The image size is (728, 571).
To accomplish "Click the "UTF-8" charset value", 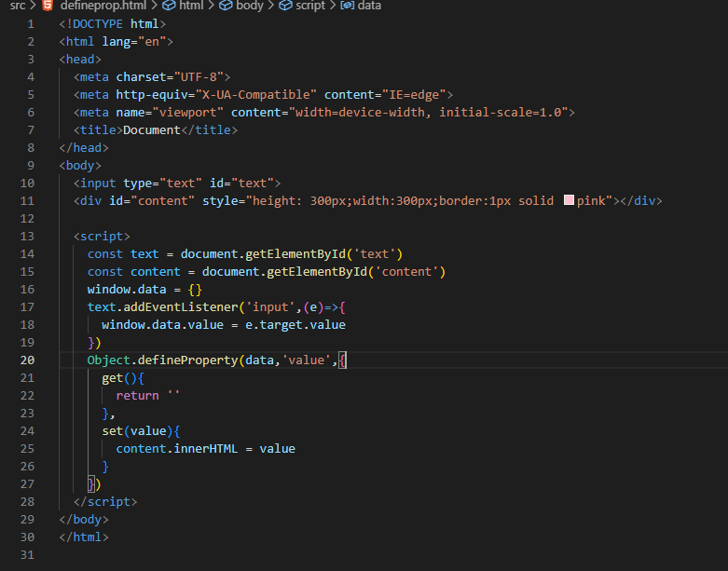I will point(199,77).
